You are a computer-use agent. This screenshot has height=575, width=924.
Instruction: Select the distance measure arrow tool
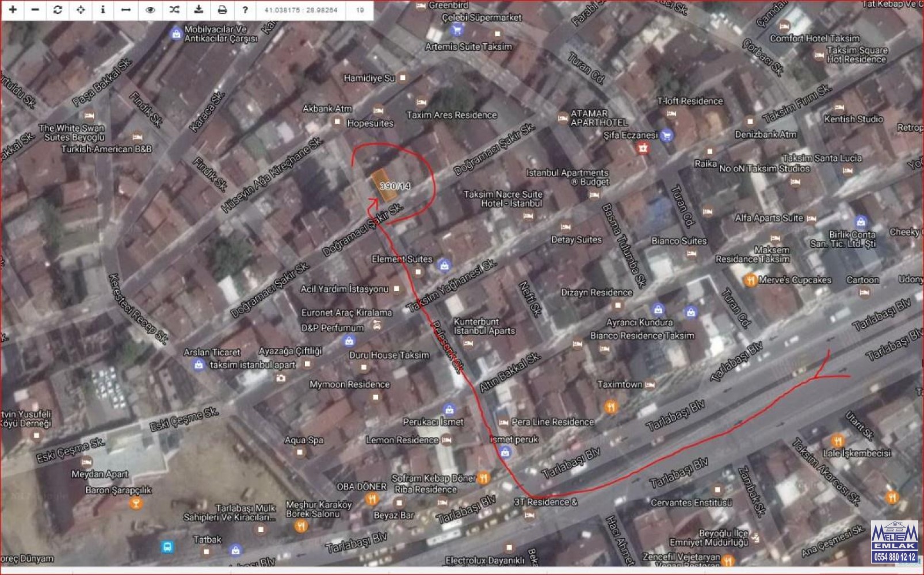tap(126, 10)
